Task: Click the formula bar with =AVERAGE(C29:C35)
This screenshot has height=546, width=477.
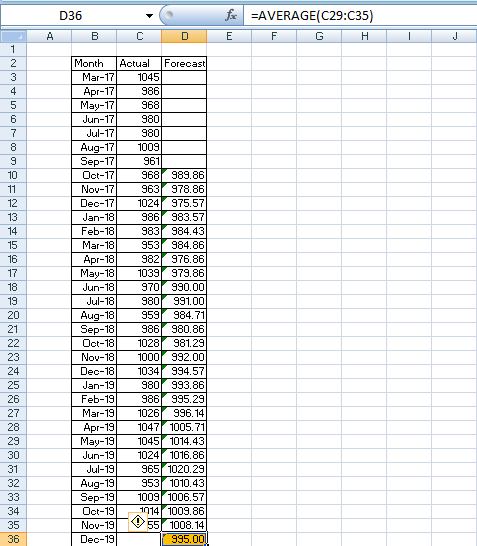Action: [x=360, y=16]
